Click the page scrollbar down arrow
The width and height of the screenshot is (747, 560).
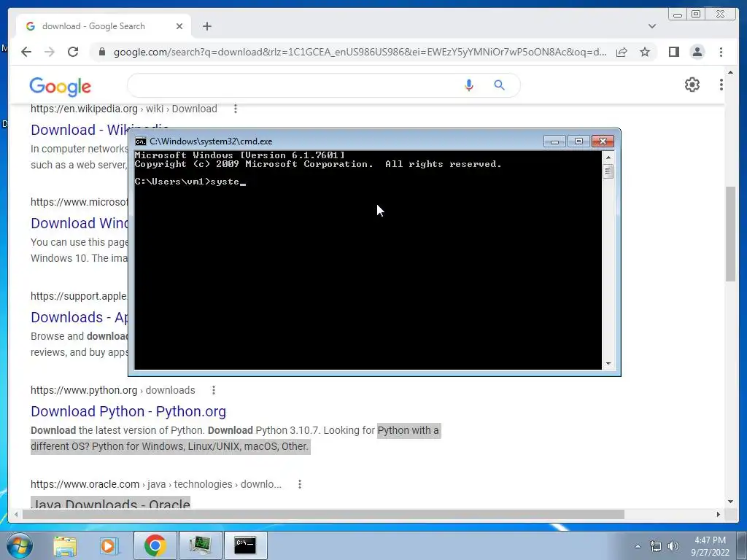731,502
